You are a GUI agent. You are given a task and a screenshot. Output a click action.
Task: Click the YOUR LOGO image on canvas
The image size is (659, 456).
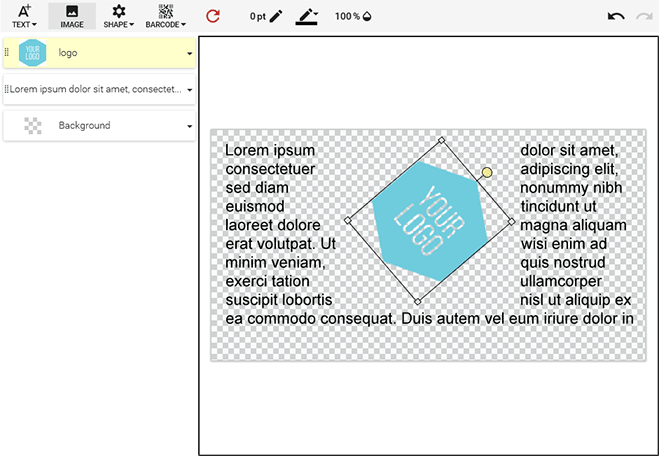pyautogui.click(x=428, y=220)
